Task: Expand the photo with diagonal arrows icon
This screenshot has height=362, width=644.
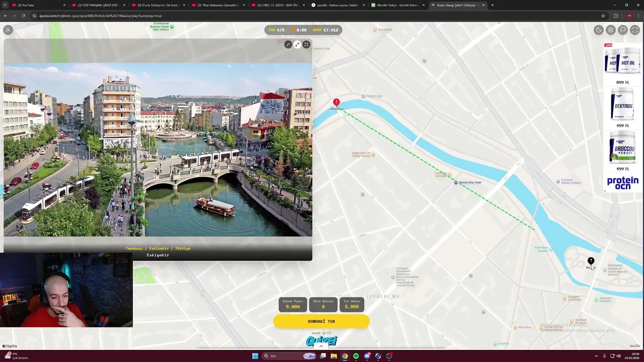Action: (297, 45)
